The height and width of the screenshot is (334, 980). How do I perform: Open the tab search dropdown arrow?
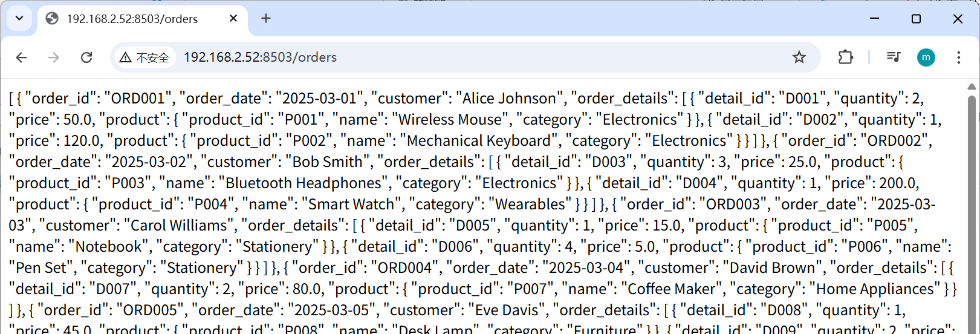click(x=19, y=18)
